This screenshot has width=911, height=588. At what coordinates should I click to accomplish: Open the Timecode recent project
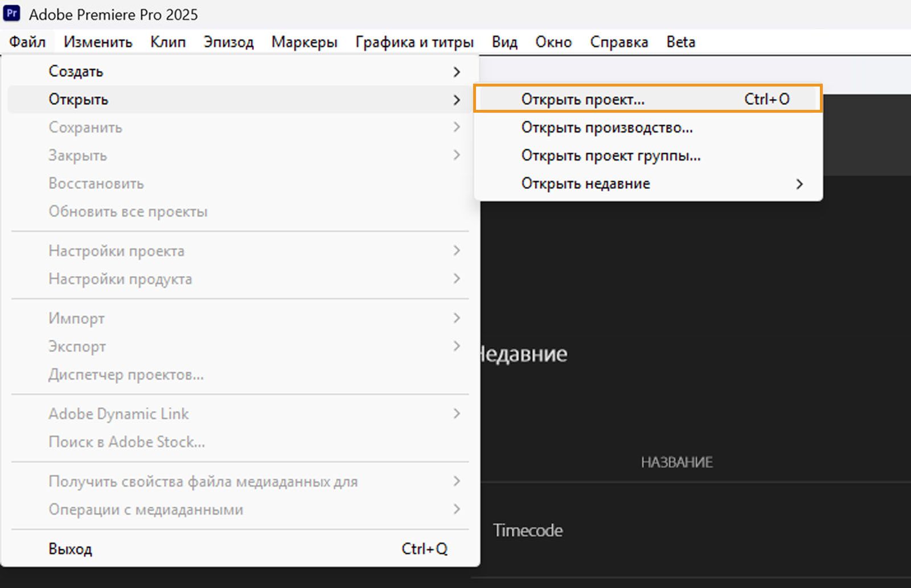pyautogui.click(x=528, y=531)
